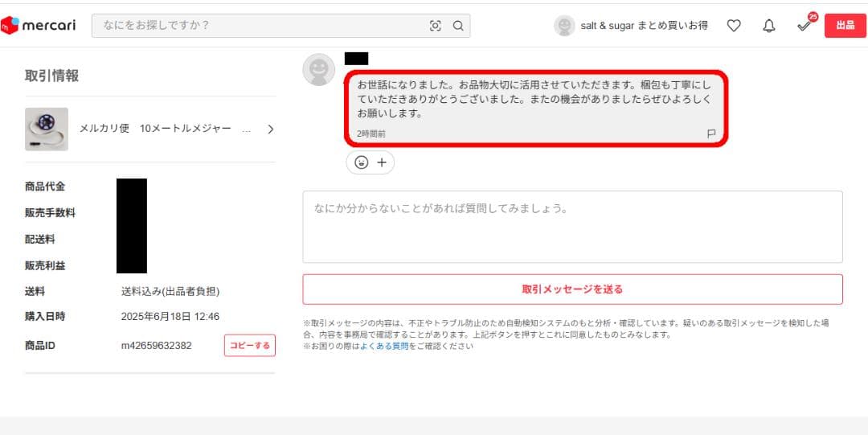Click the salt & sugar profile avatar
This screenshot has width=868, height=435.
click(x=564, y=26)
